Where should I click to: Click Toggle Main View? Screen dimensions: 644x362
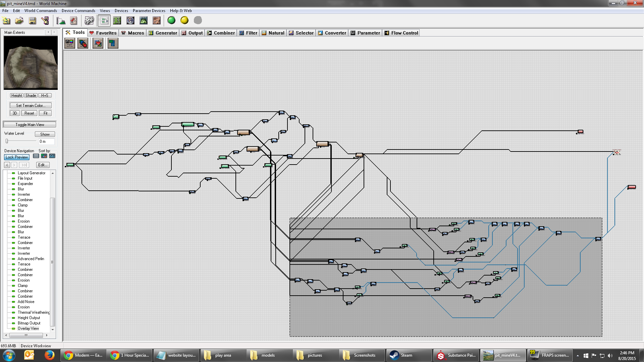click(x=30, y=125)
